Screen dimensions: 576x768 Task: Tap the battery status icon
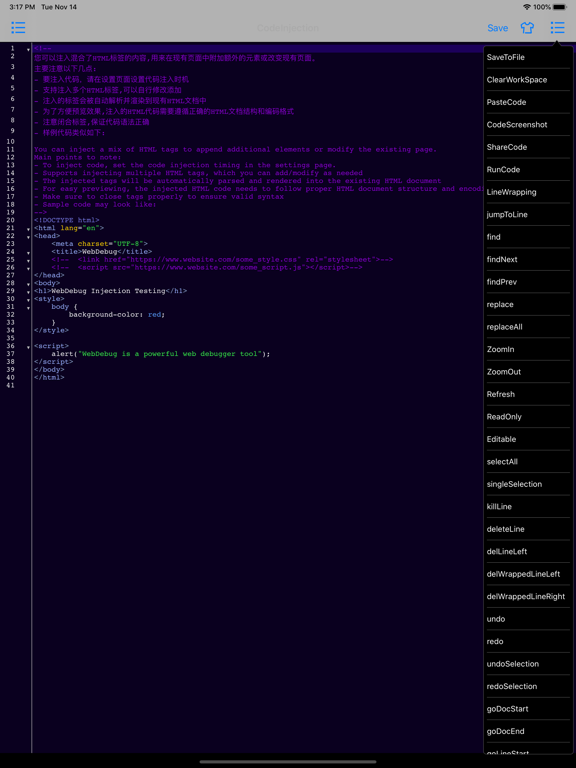click(x=559, y=7)
